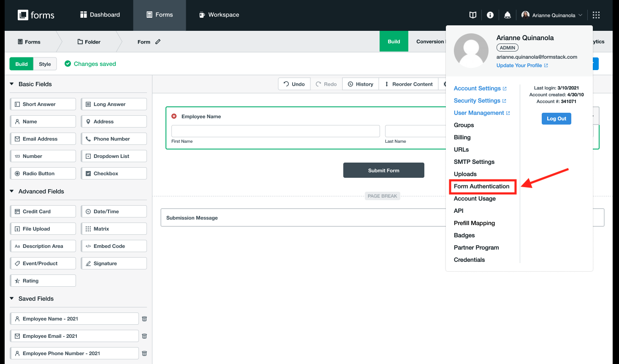Click the Log Out button
Image resolution: width=619 pixels, height=364 pixels.
click(556, 119)
